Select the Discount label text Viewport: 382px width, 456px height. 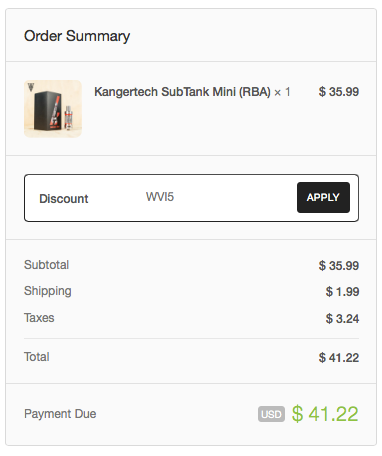tap(64, 199)
